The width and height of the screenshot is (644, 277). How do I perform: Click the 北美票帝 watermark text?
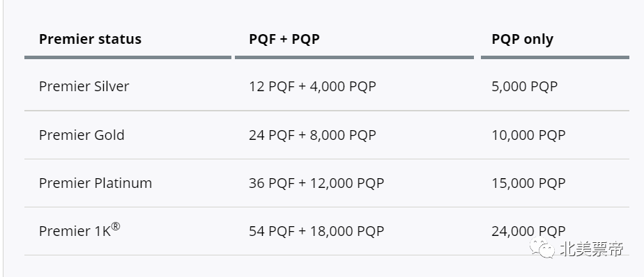pyautogui.click(x=592, y=248)
